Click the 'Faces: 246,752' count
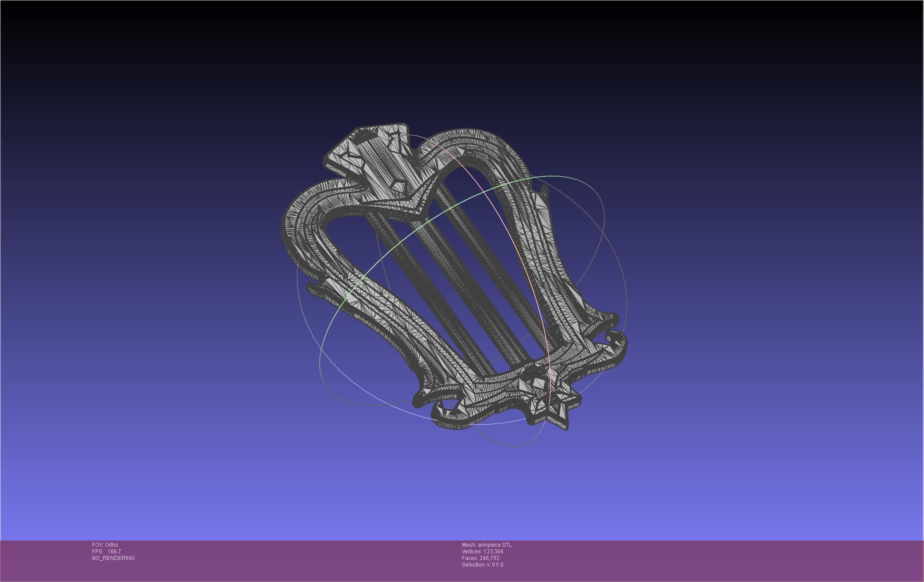The height and width of the screenshot is (582, 924). pos(481,558)
